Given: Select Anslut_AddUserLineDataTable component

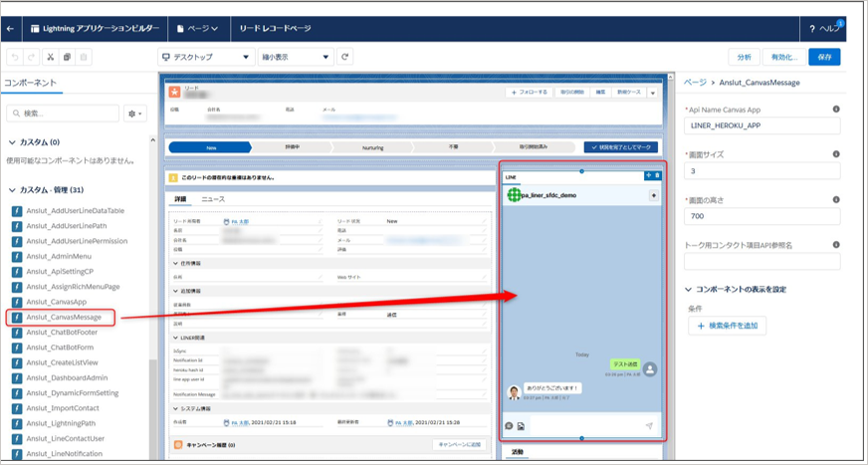Looking at the screenshot, I should pos(76,211).
